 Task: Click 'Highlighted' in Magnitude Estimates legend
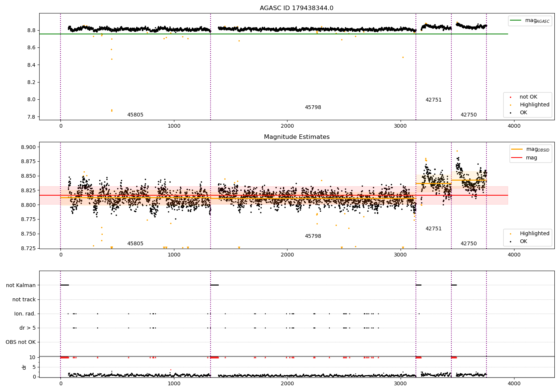click(535, 234)
